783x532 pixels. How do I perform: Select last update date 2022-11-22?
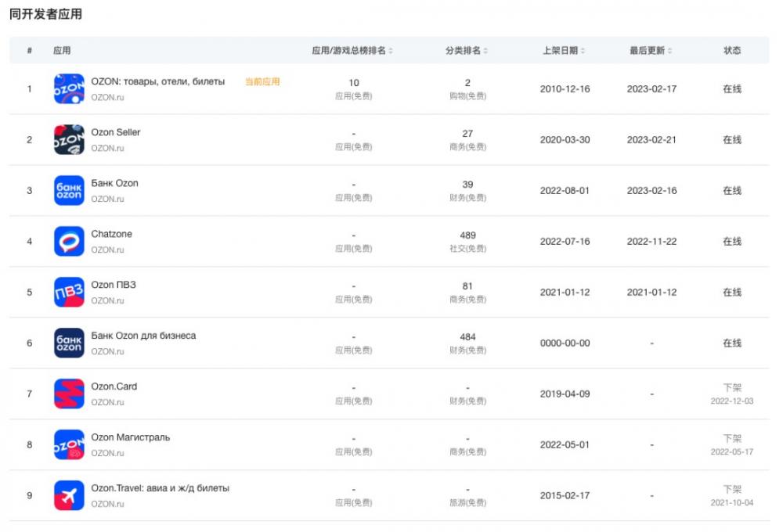tap(651, 242)
